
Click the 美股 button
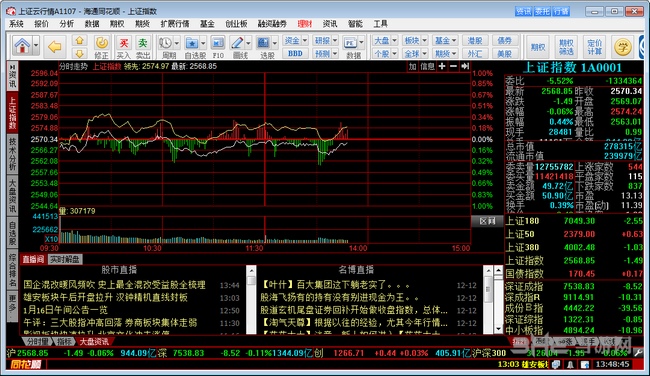tap(504, 53)
